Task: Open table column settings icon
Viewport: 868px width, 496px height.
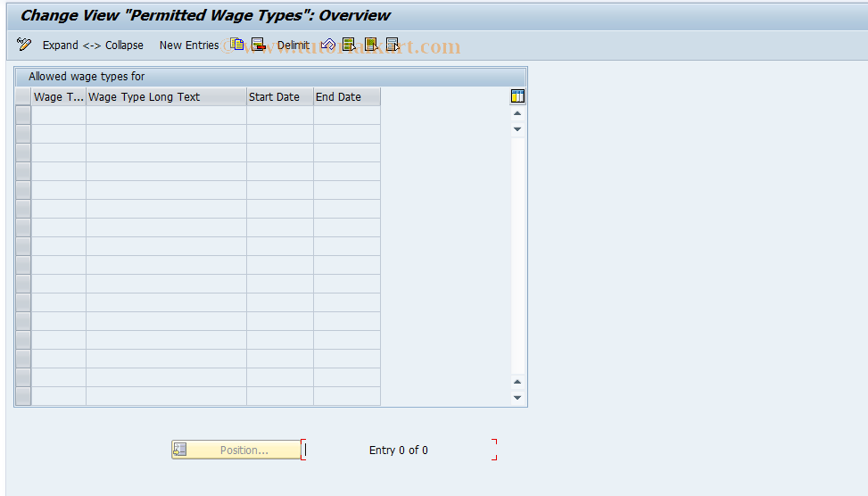Action: [517, 96]
